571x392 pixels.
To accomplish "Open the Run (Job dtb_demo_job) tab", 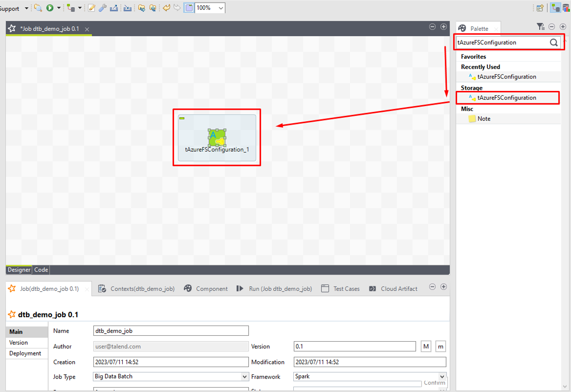I will (275, 289).
